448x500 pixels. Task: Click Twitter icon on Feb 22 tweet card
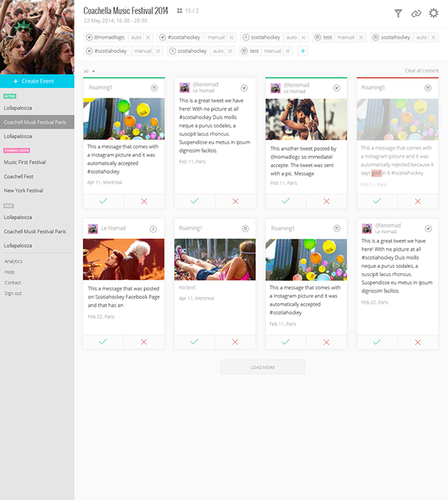coord(429,228)
